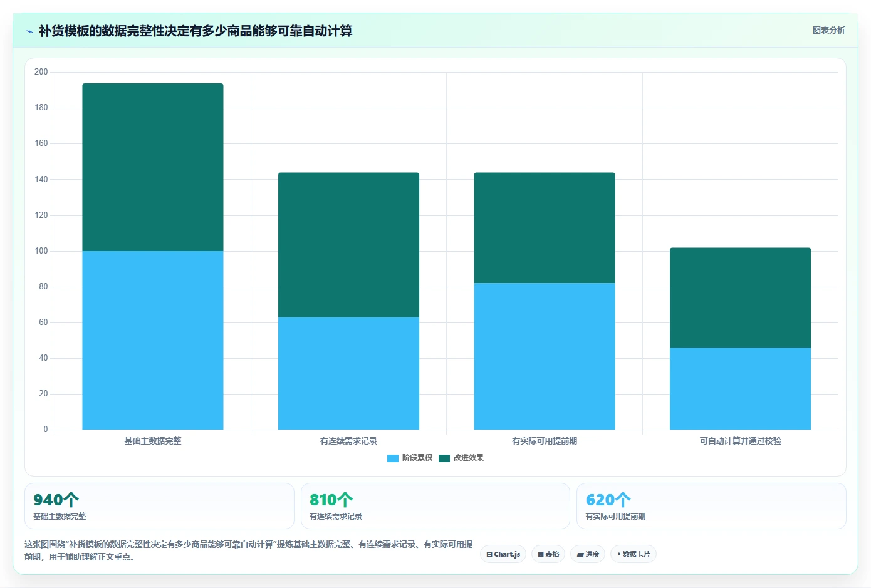Click the chart title 补货模板的数据完整性… text
Viewport: 871px width, 588px height.
click(196, 31)
